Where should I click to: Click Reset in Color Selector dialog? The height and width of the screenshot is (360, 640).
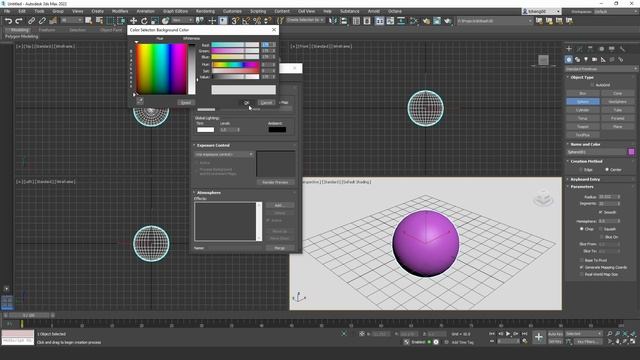click(x=186, y=102)
